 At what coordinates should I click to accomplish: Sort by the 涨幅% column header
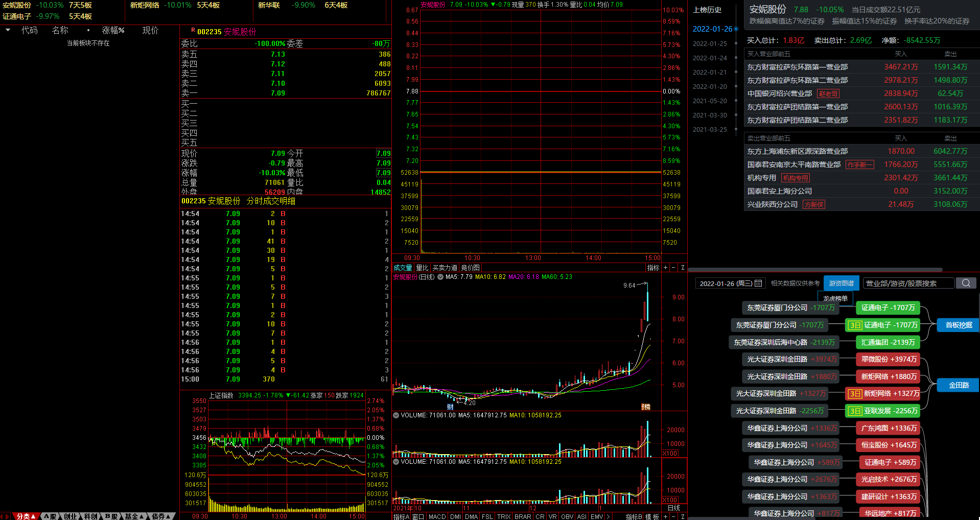113,30
